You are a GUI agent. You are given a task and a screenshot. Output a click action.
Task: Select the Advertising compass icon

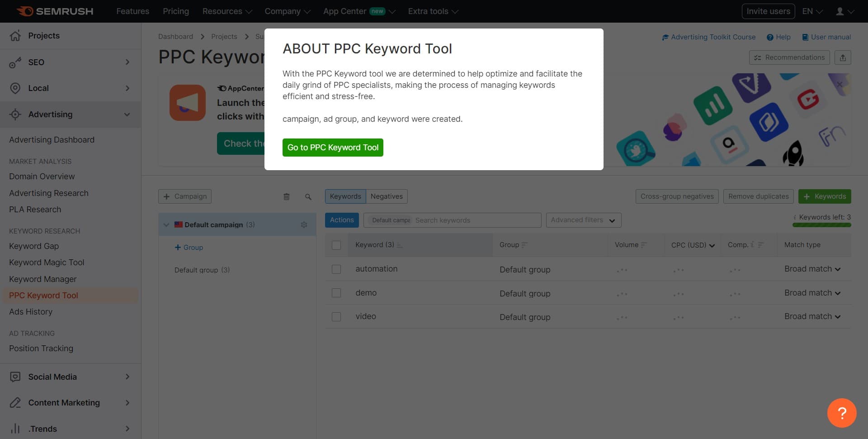point(15,114)
